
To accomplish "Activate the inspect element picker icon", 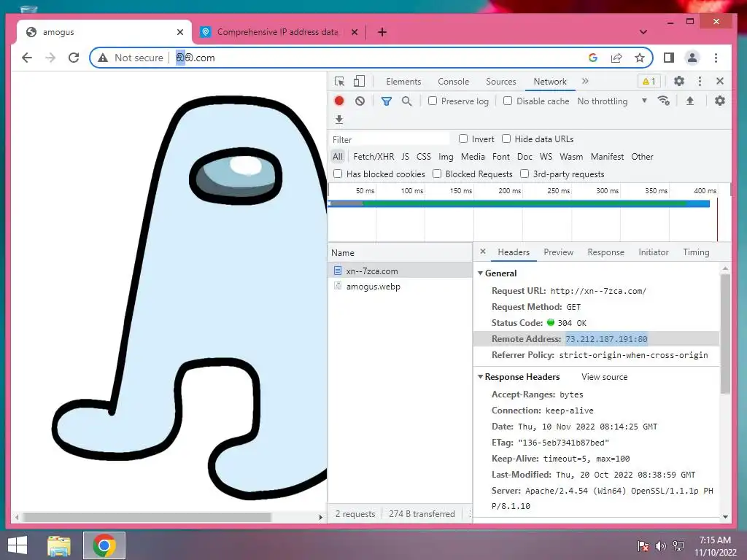I will [x=340, y=82].
